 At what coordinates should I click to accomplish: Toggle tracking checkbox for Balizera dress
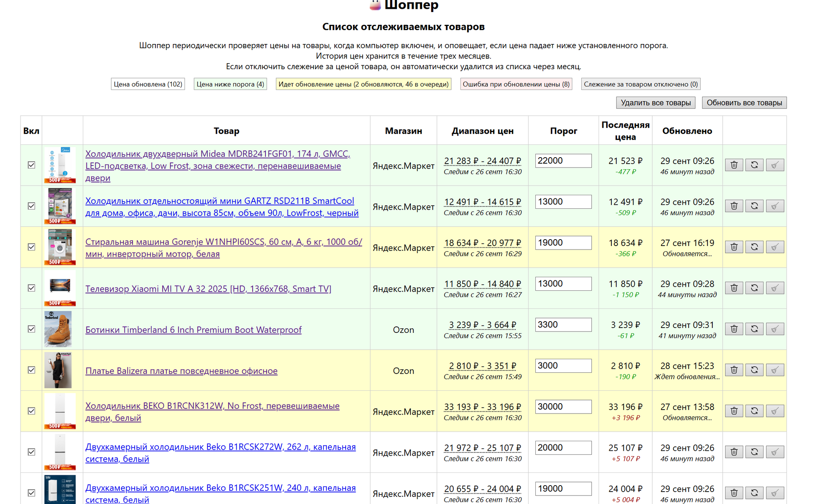pyautogui.click(x=32, y=370)
